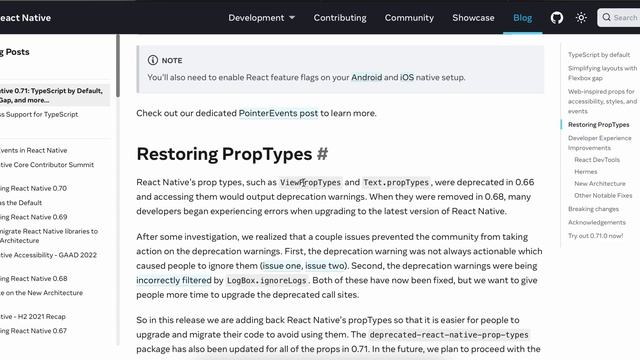Open the Community nav item
The image size is (640, 360).
[409, 18]
